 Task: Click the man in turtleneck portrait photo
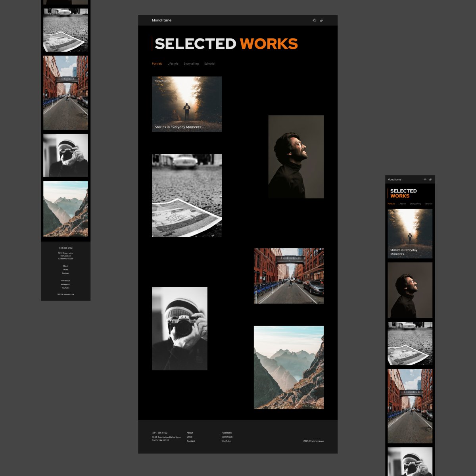[x=295, y=156]
